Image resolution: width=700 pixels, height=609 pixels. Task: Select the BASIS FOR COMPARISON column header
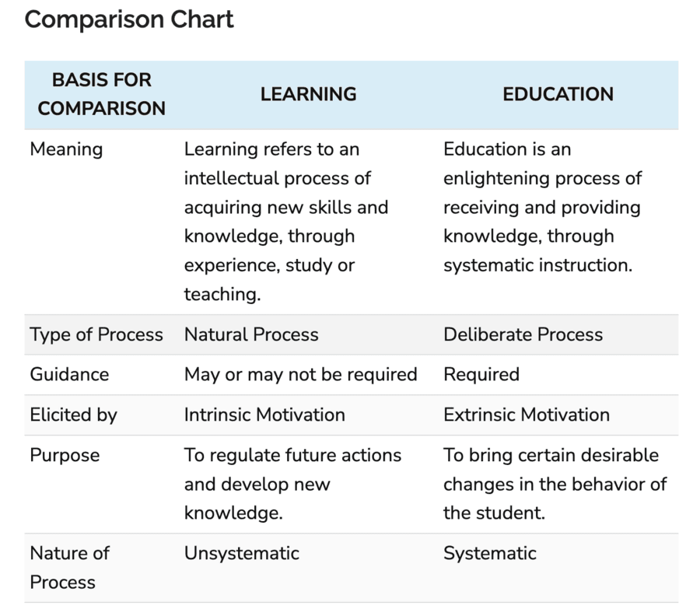102,94
